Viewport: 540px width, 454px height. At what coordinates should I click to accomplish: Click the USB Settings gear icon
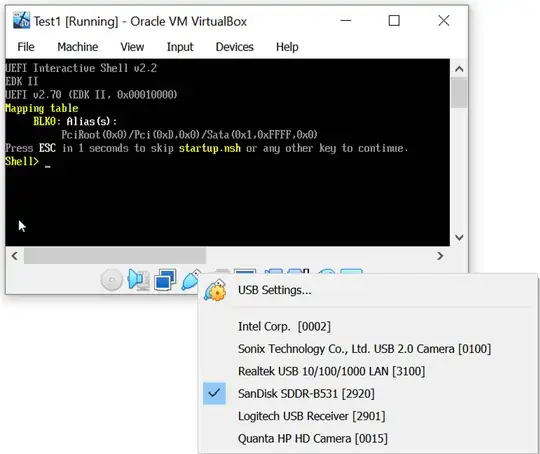[215, 290]
